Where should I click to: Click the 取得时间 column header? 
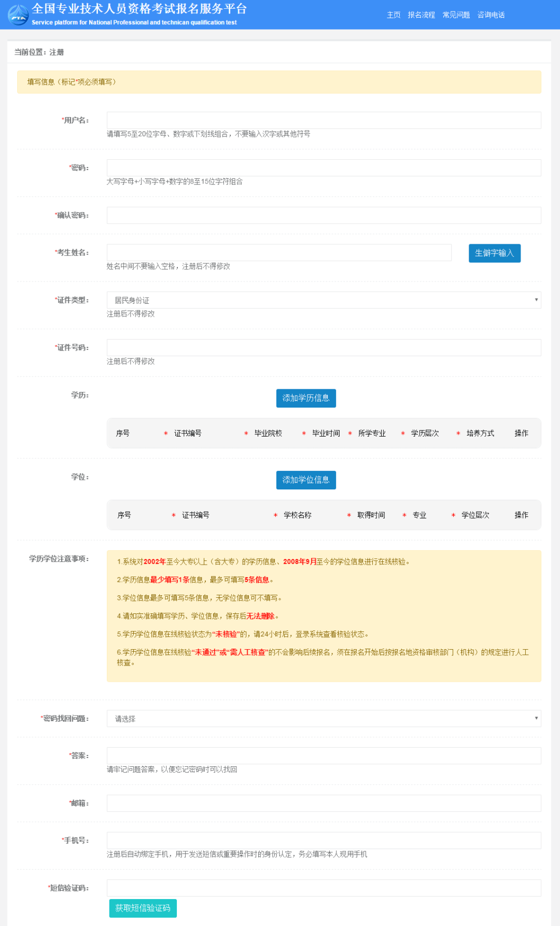point(371,515)
